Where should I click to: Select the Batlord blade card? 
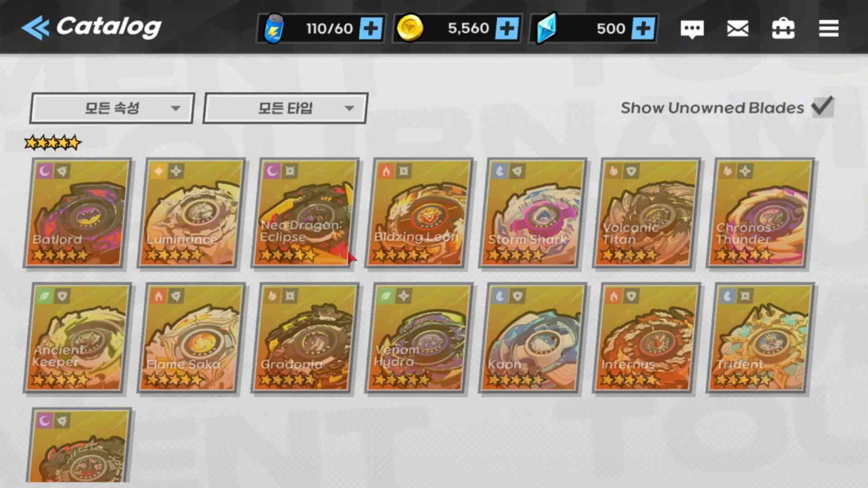(77, 213)
